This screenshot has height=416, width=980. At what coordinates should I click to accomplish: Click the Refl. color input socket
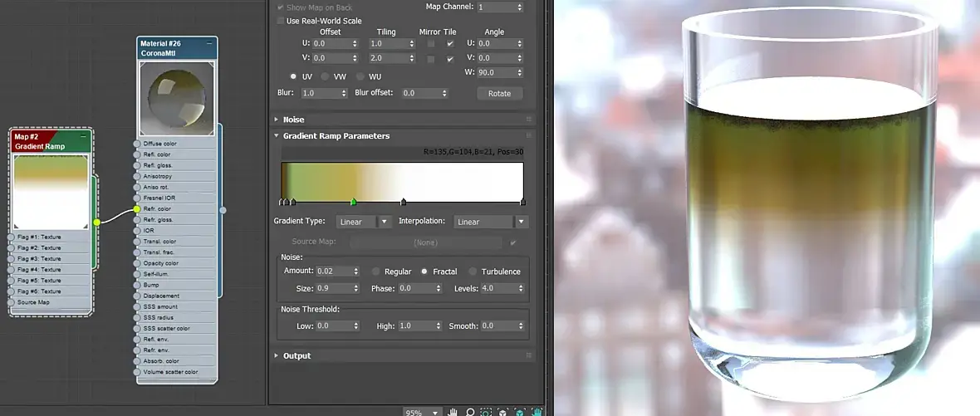[x=137, y=154]
